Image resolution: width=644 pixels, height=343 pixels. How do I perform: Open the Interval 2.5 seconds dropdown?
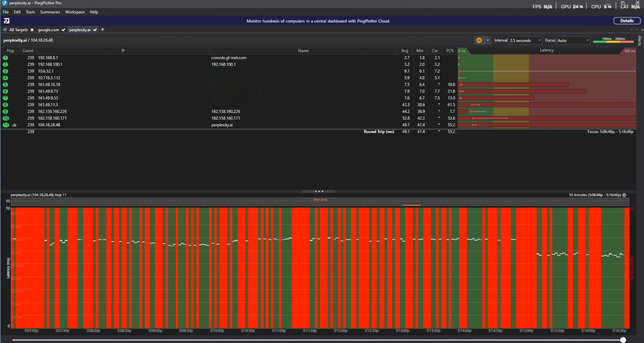pos(525,40)
